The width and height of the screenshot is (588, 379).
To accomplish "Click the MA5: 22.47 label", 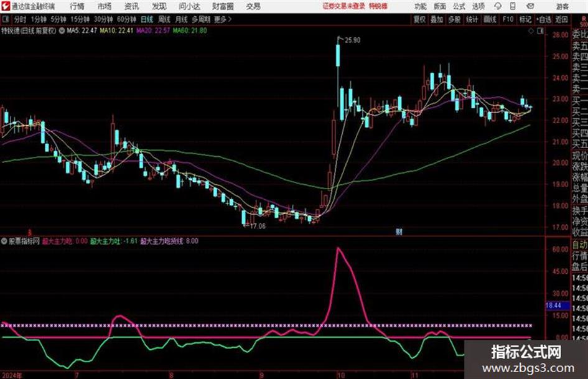I will coord(82,30).
